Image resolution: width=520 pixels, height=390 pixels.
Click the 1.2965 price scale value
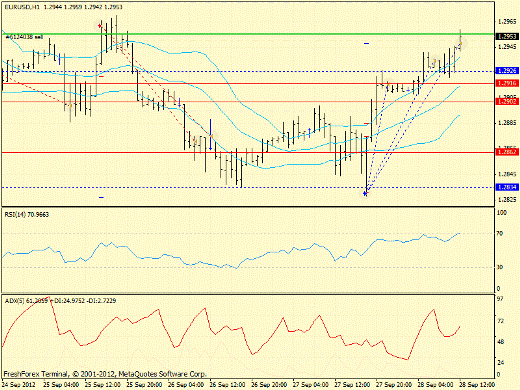pyautogui.click(x=507, y=22)
